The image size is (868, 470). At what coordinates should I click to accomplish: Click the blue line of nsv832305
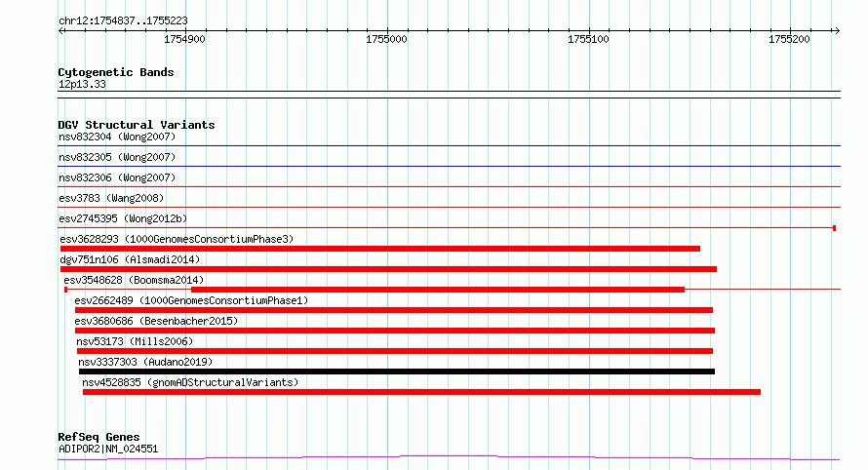(x=449, y=166)
